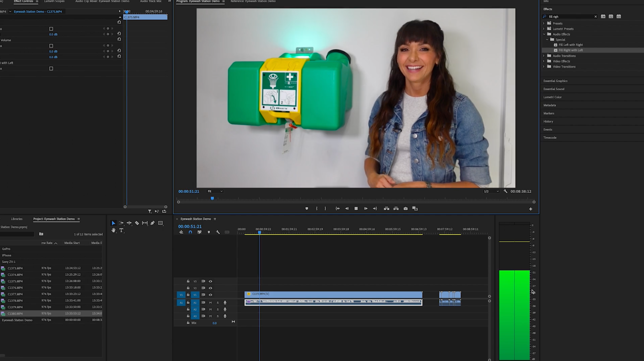Select the Razor tool
Image resolution: width=644 pixels, height=361 pixels.
click(x=137, y=223)
